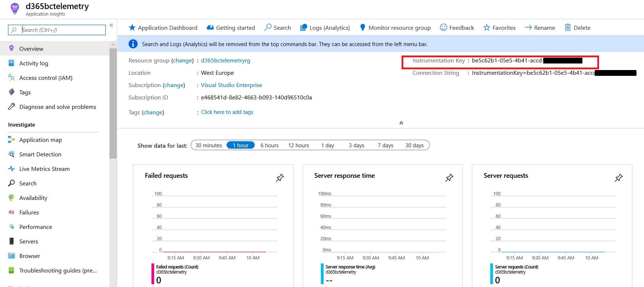
Task: Click the Failures bar chart icon
Action: 12,212
